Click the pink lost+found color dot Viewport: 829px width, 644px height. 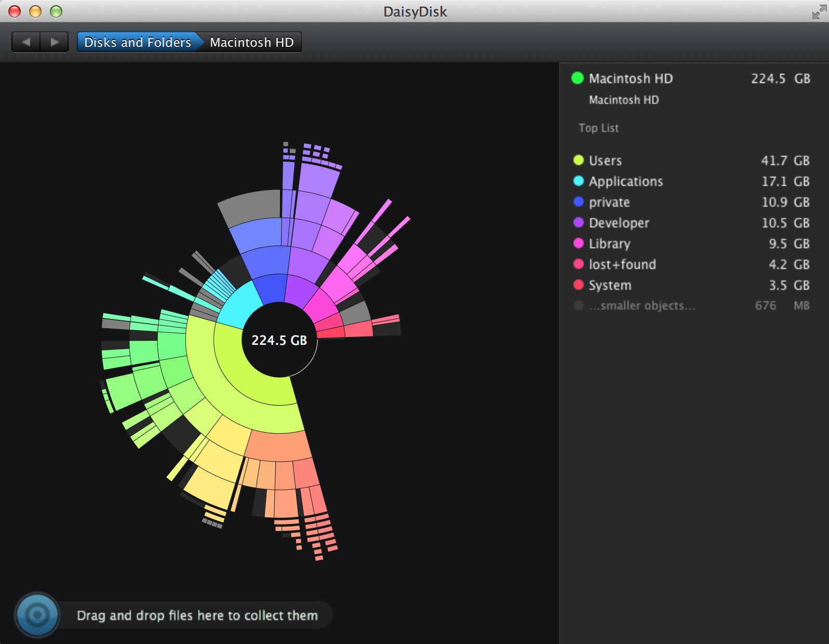pos(579,264)
